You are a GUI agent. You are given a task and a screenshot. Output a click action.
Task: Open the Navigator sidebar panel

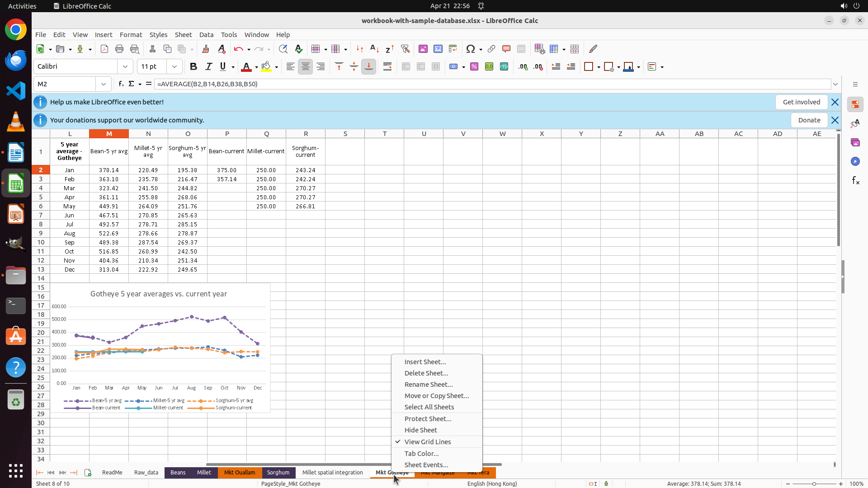tap(855, 161)
